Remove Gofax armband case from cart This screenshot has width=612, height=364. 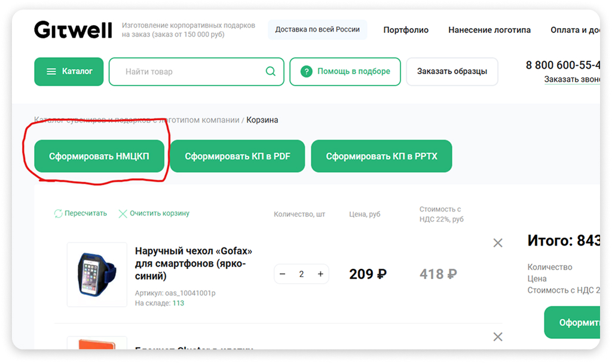tap(497, 243)
